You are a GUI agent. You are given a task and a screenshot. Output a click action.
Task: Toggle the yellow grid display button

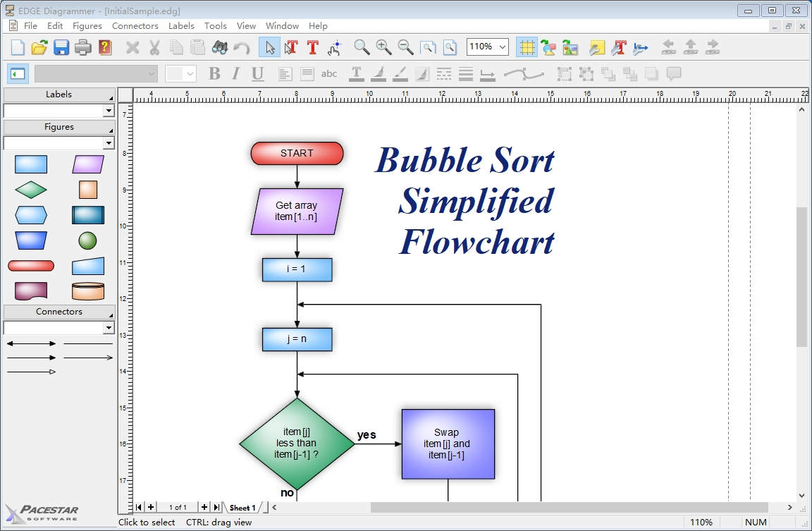(x=527, y=48)
